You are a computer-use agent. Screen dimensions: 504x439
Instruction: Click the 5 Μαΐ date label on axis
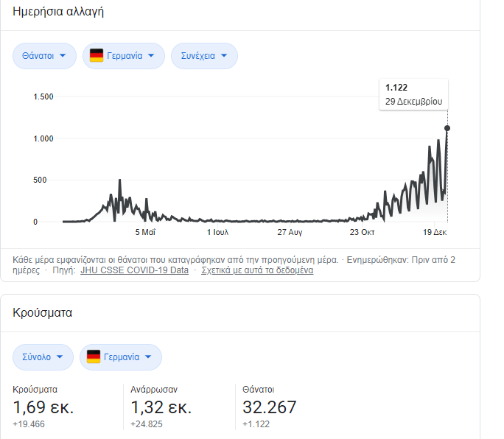[145, 233]
